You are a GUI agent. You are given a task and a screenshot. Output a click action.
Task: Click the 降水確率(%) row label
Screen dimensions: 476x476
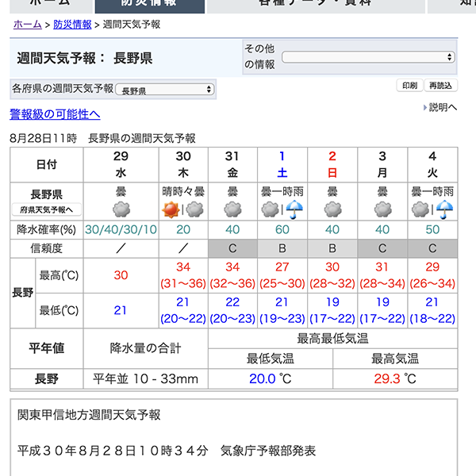tap(47, 230)
